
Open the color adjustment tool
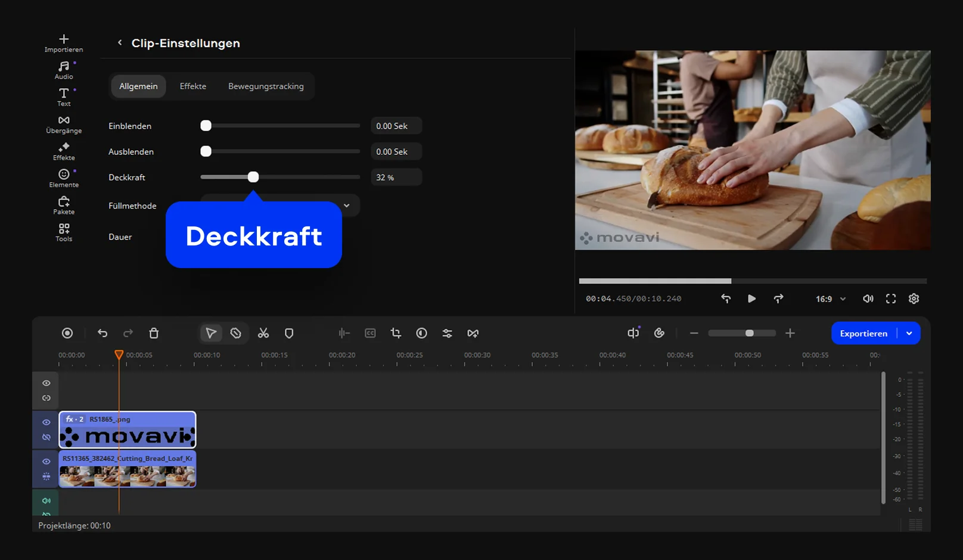421,333
